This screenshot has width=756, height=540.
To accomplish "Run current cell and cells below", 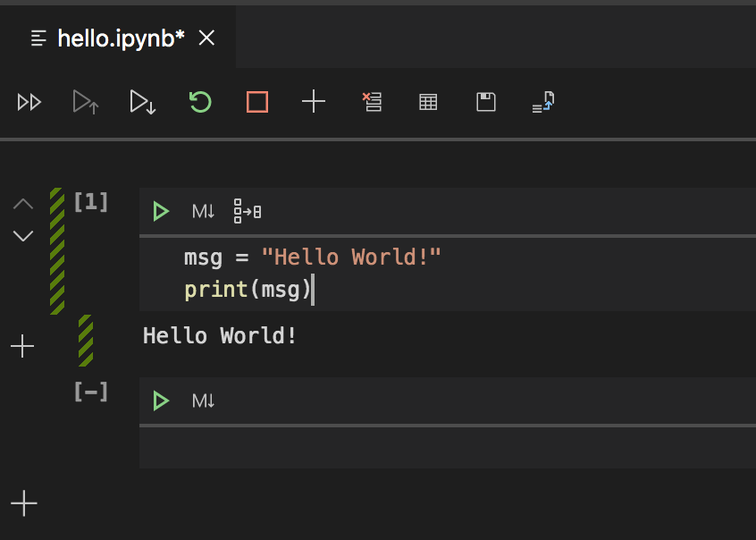I will pyautogui.click(x=143, y=102).
